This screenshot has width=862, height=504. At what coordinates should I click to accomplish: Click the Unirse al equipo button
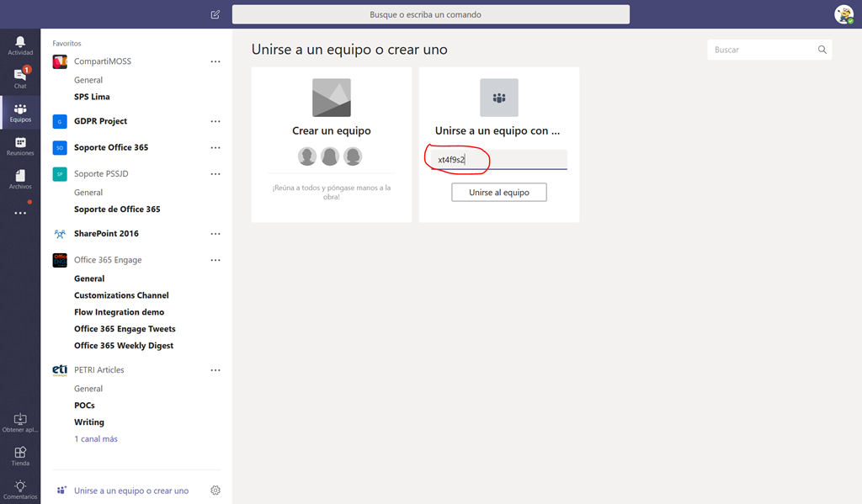[499, 193]
